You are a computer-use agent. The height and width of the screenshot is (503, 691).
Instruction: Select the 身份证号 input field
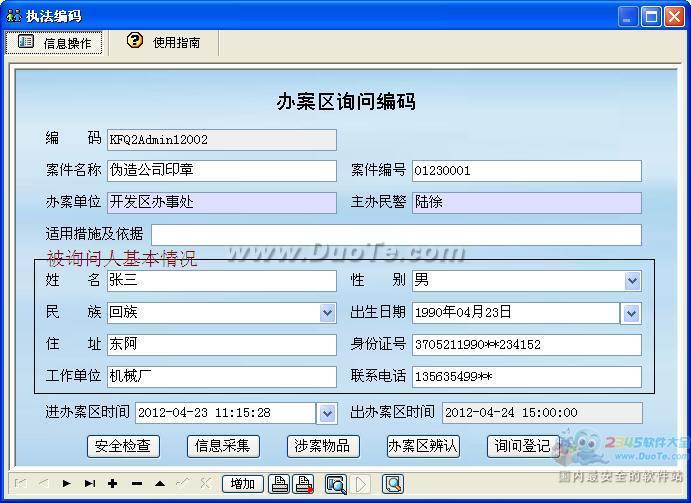[527, 345]
